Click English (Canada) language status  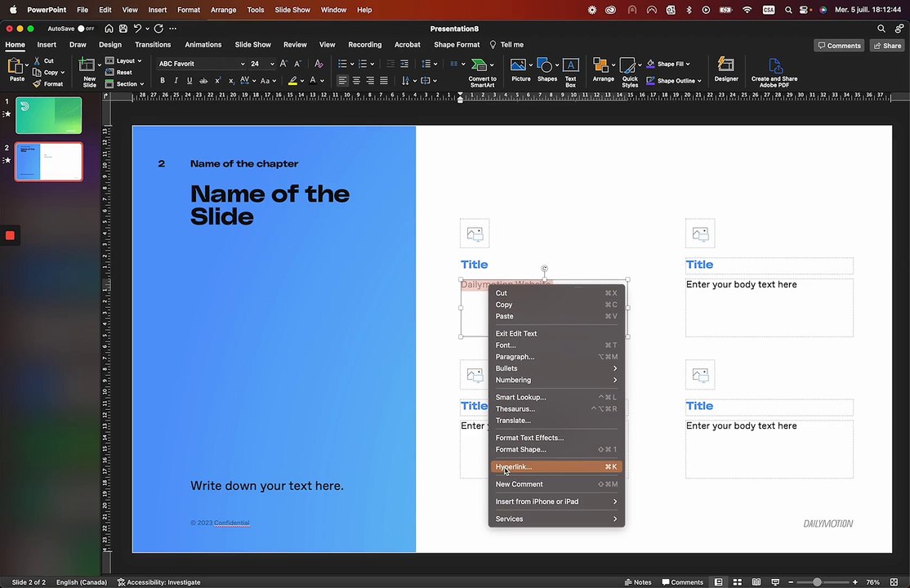(x=81, y=582)
